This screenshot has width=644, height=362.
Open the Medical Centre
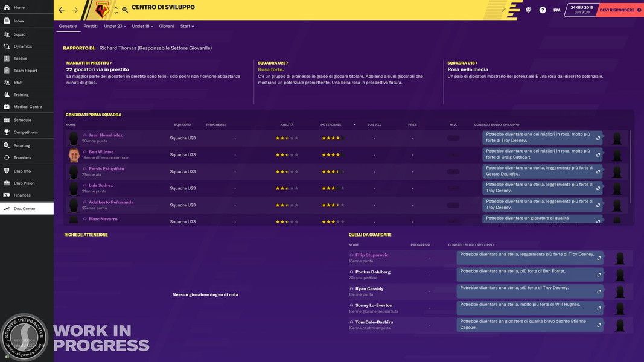[x=27, y=107]
